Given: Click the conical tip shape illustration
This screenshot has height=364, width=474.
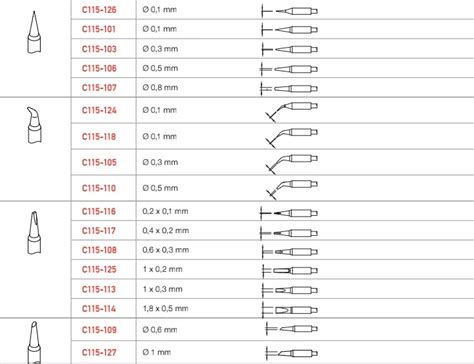Looking at the screenshot, I should (34, 32).
